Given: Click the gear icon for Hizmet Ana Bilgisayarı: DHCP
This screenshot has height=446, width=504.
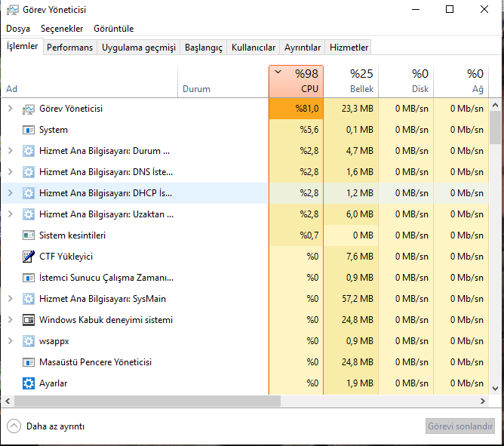Looking at the screenshot, I should [28, 193].
